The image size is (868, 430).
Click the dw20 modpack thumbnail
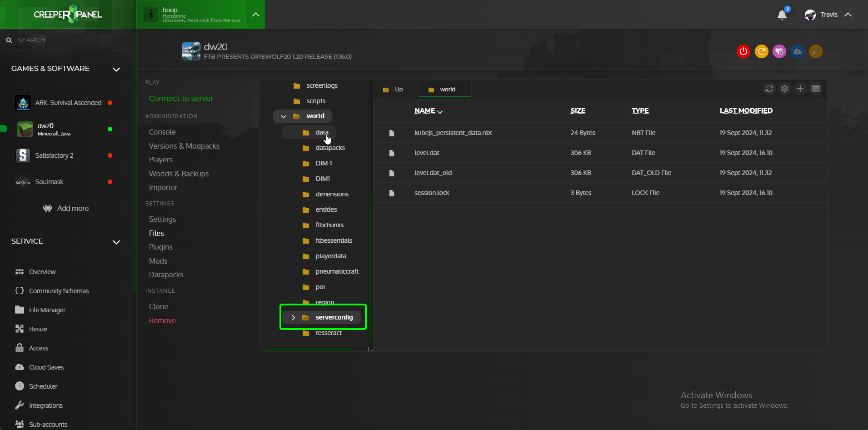(x=191, y=51)
